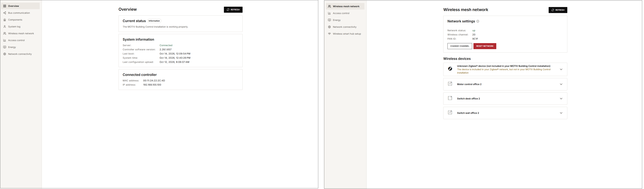This screenshot has width=644, height=189.
Task: Open Overview in the left window sidebar
Action: pyautogui.click(x=20, y=6)
